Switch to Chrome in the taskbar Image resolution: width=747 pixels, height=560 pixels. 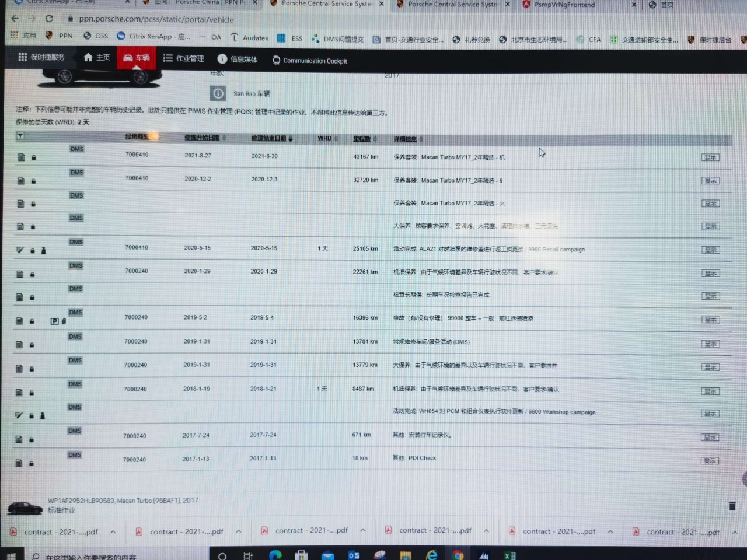pos(458,555)
